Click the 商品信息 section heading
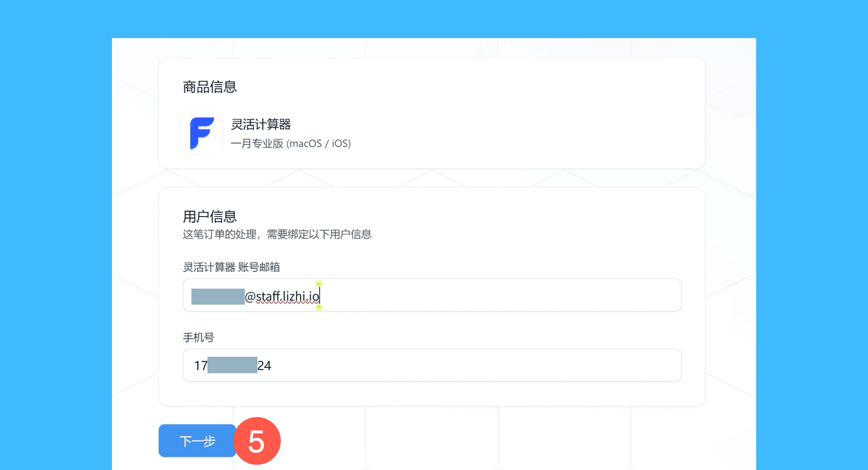This screenshot has width=868, height=470. (210, 87)
